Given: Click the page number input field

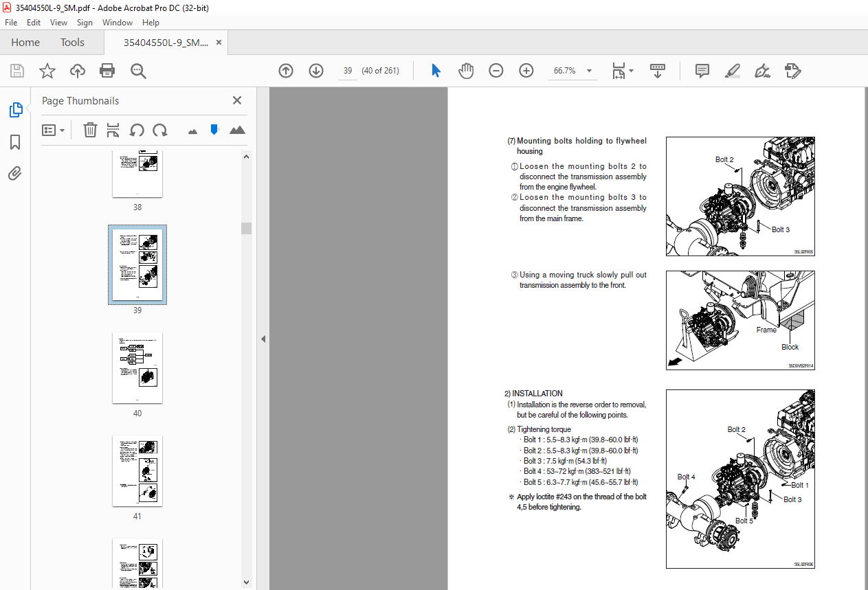Looking at the screenshot, I should 348,71.
